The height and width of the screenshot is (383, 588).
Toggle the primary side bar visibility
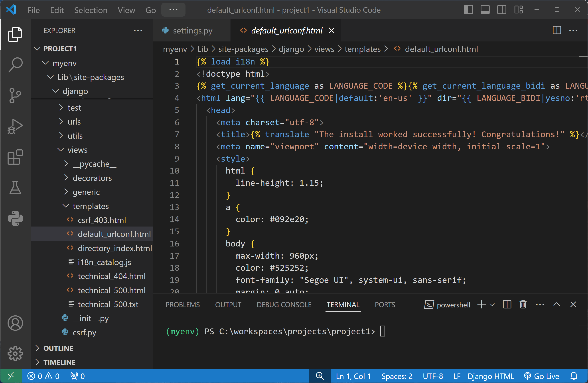468,10
